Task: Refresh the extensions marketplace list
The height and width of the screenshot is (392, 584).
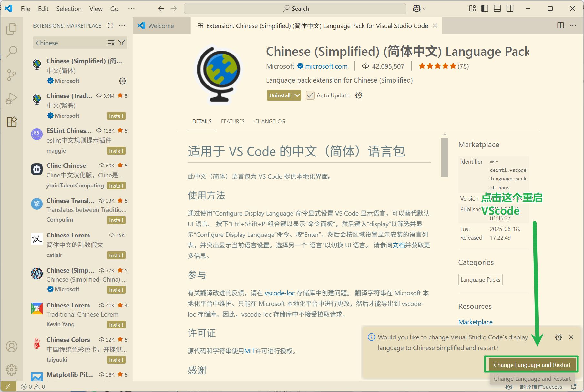Action: 110,25
